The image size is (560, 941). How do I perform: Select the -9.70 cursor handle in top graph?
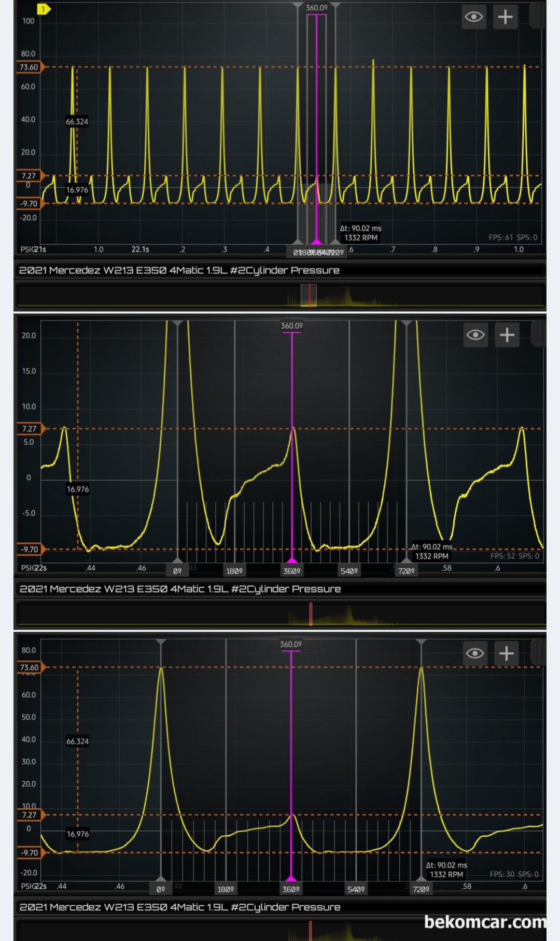pos(30,204)
